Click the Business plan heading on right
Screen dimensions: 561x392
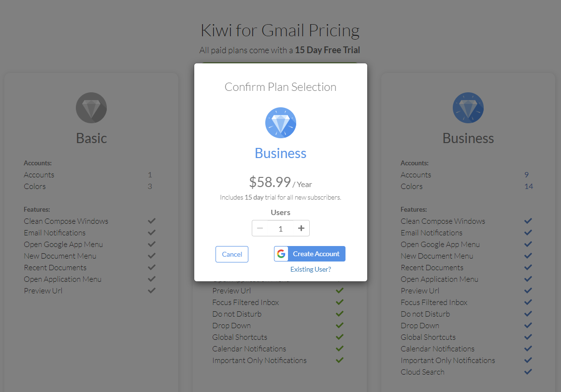(x=468, y=138)
